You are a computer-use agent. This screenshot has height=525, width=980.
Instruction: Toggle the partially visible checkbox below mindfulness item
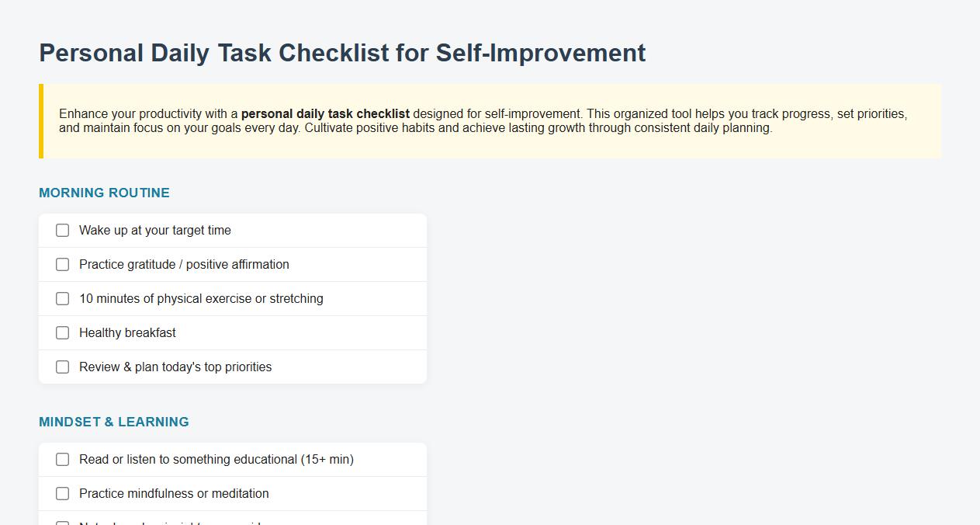(62, 520)
